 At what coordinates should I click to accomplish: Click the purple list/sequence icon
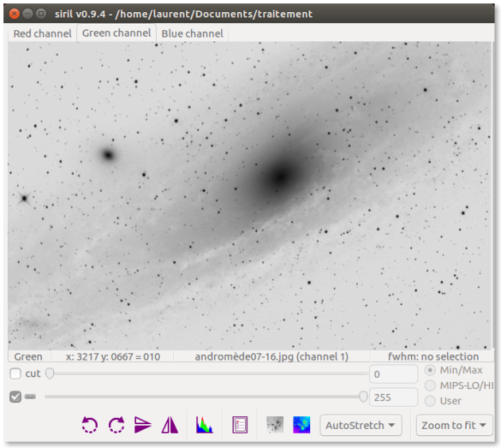(240, 425)
